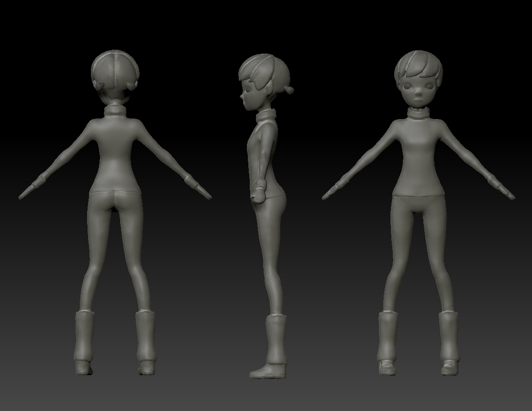Click the hair bun on the side-profile figure
This screenshot has height=411, width=532.
(289, 89)
